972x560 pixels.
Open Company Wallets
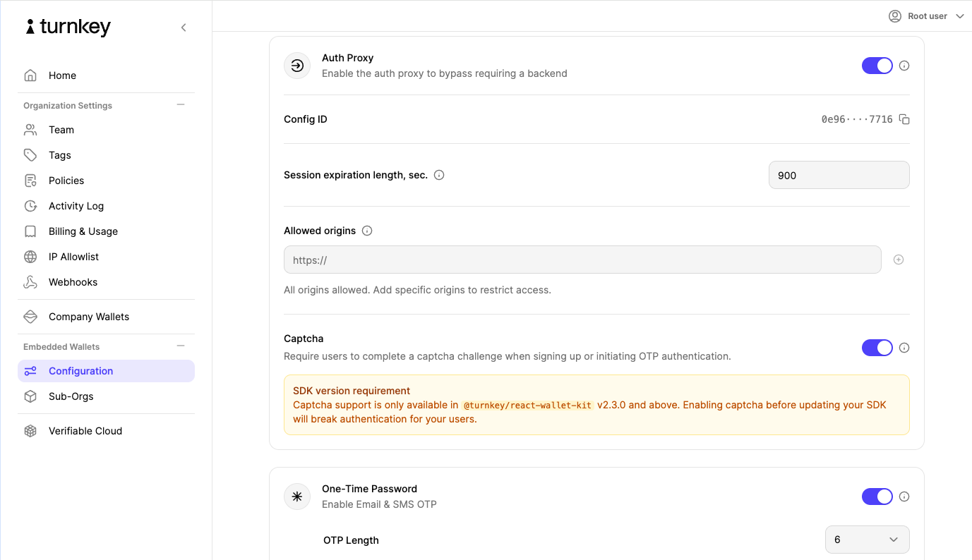click(106, 317)
